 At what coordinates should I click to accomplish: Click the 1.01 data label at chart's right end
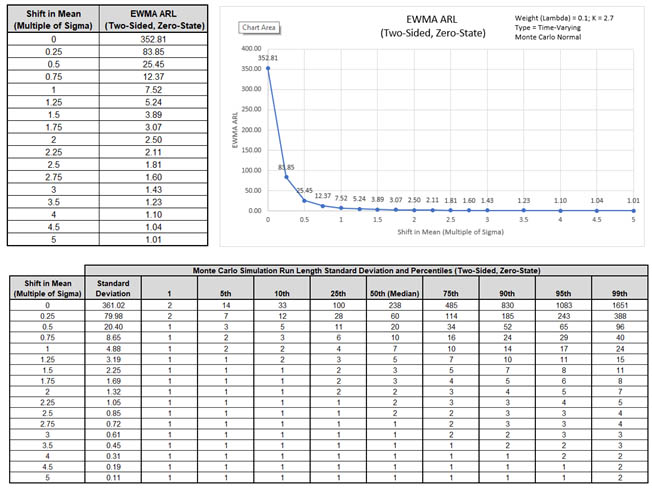click(633, 200)
